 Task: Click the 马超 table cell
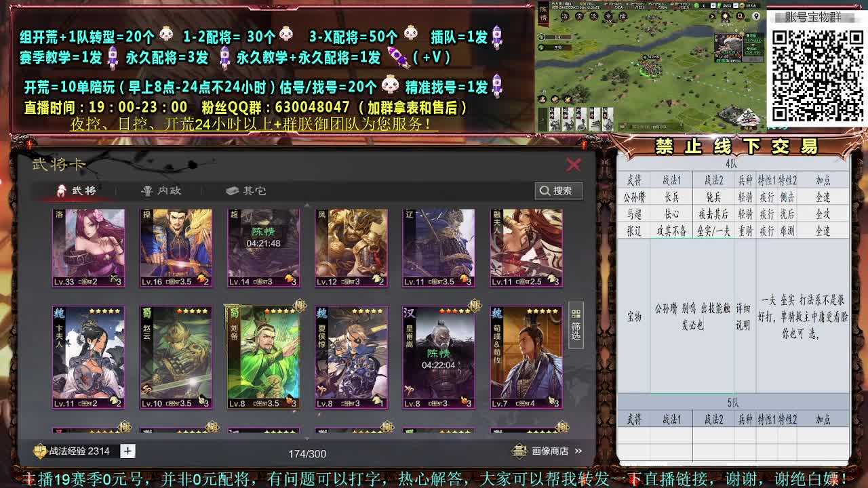pyautogui.click(x=634, y=214)
